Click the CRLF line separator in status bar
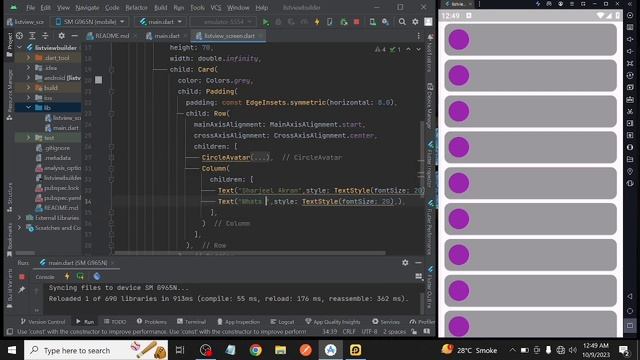The height and width of the screenshot is (360, 640). click(x=349, y=332)
